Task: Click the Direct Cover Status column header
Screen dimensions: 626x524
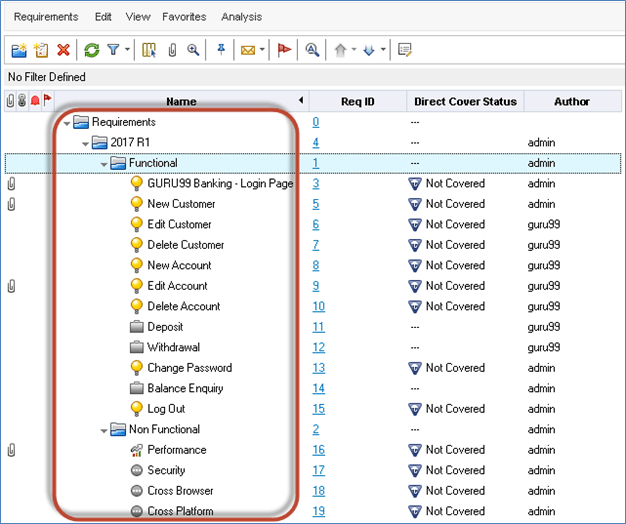Action: tap(464, 101)
